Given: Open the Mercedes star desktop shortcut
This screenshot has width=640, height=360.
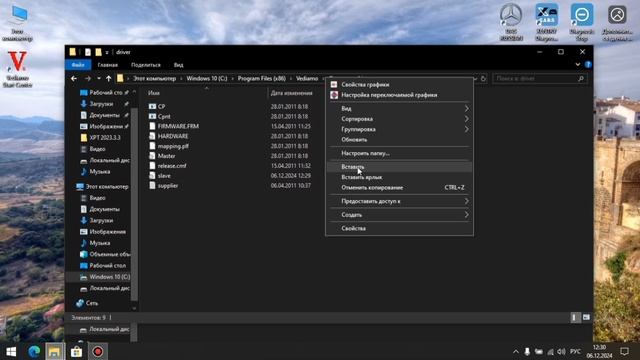Looking at the screenshot, I should coord(511,22).
